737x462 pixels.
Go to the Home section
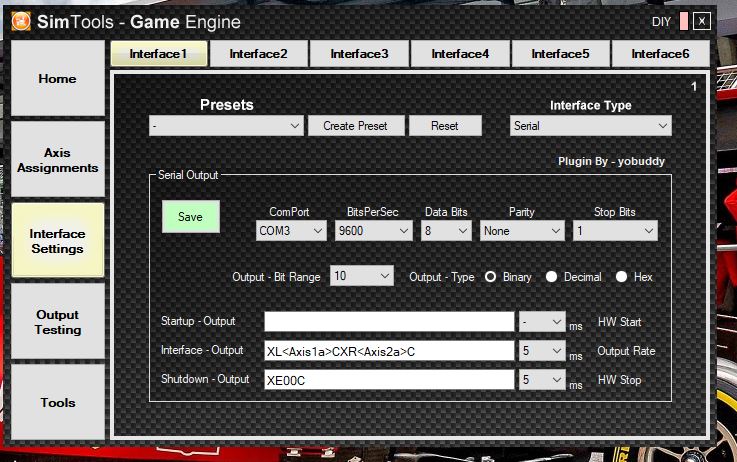57,78
